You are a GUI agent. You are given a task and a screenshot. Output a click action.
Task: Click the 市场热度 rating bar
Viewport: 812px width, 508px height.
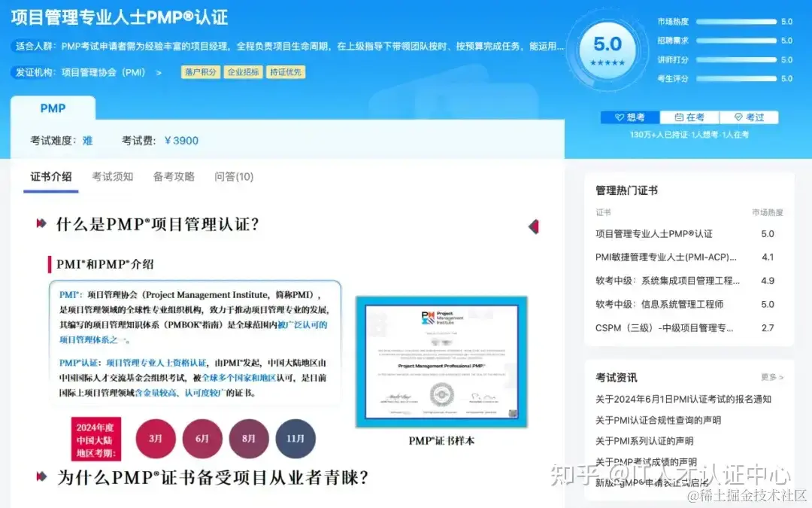pos(736,22)
